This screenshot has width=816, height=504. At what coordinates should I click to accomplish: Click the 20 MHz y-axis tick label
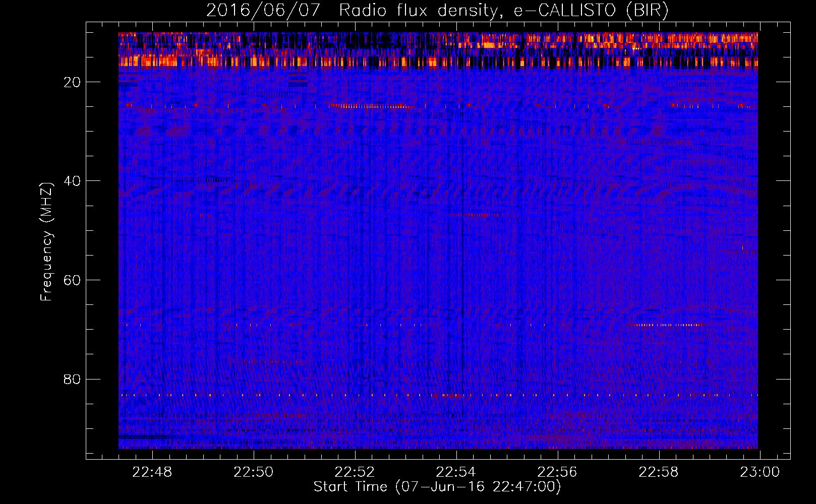72,82
